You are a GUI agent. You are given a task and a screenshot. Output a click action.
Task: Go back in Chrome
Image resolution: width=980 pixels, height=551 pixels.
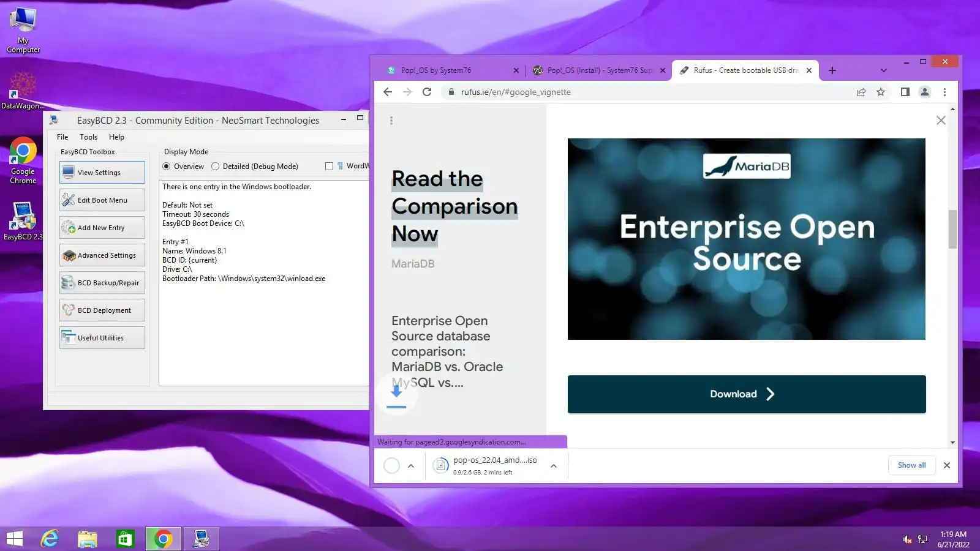point(388,92)
